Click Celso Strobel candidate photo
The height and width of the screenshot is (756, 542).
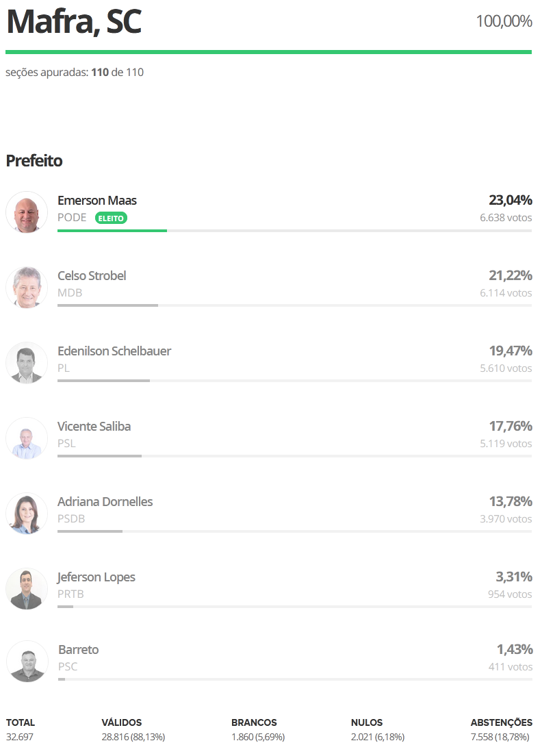click(27, 288)
